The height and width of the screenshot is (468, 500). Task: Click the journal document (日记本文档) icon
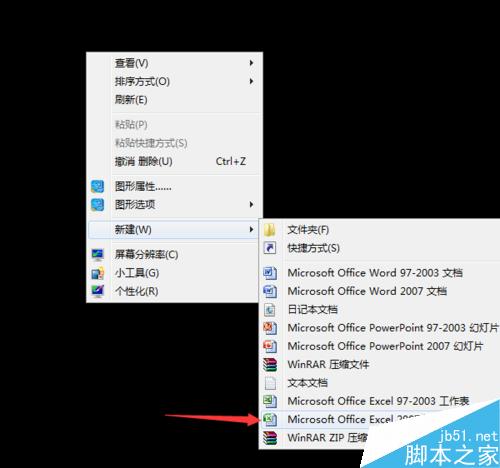[x=270, y=310]
